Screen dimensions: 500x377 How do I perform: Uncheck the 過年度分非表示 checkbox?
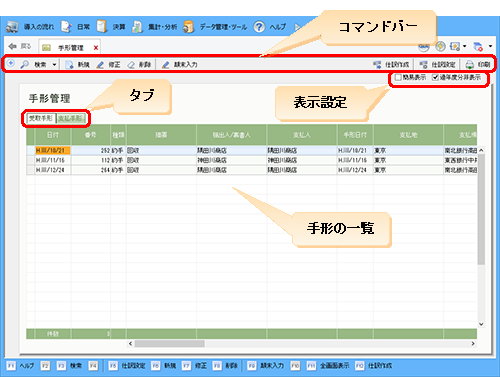[435, 77]
